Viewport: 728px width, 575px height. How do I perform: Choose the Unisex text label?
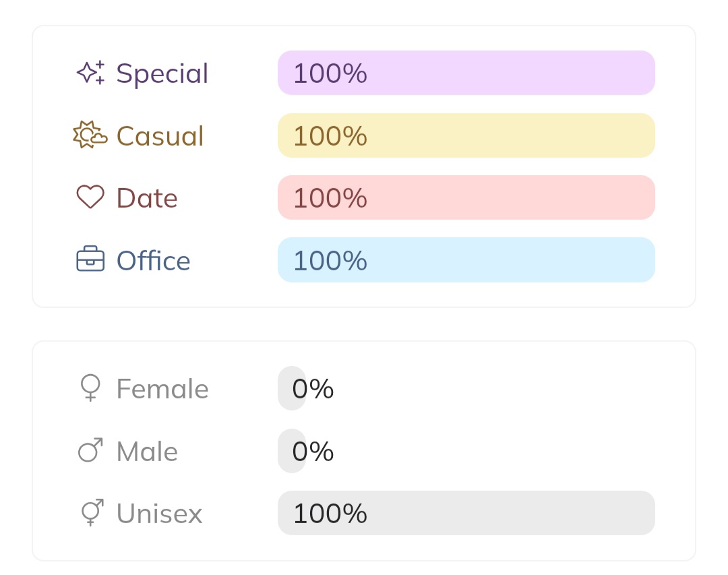point(159,514)
